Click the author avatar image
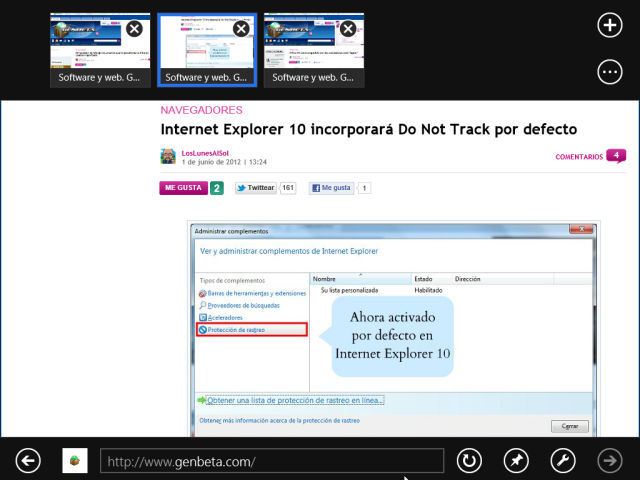640x480 pixels. [168, 156]
